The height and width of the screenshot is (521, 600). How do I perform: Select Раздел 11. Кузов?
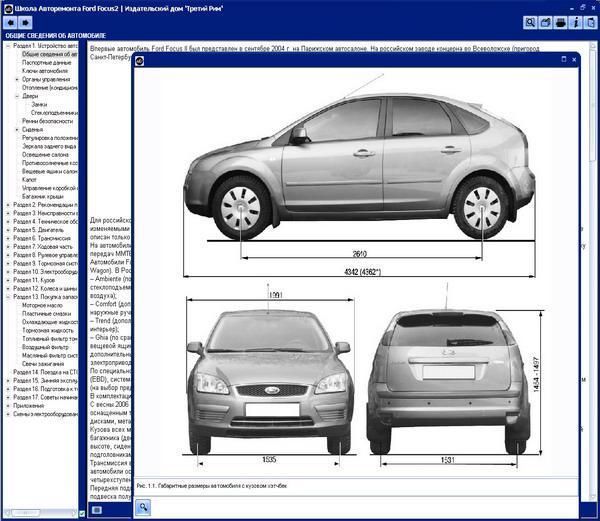click(x=34, y=280)
